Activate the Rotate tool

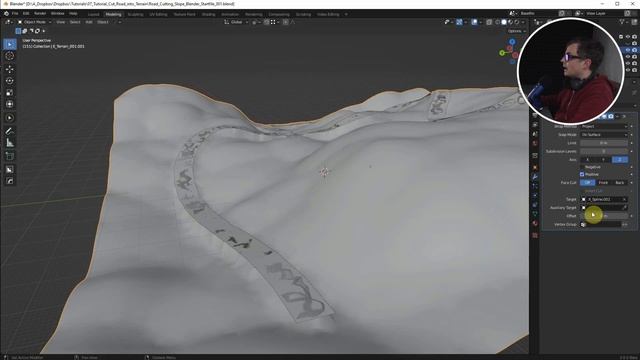pos(10,81)
